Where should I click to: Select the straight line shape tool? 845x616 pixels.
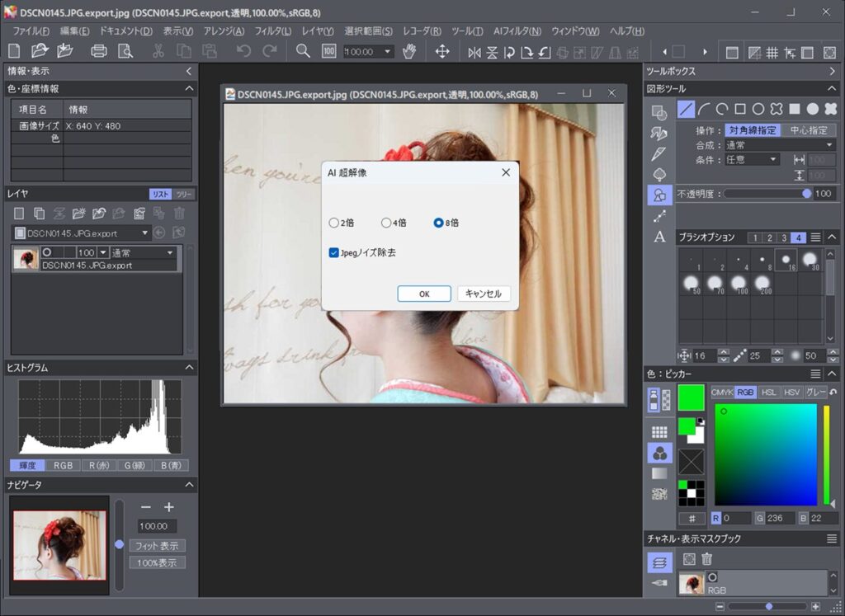pyautogui.click(x=686, y=109)
